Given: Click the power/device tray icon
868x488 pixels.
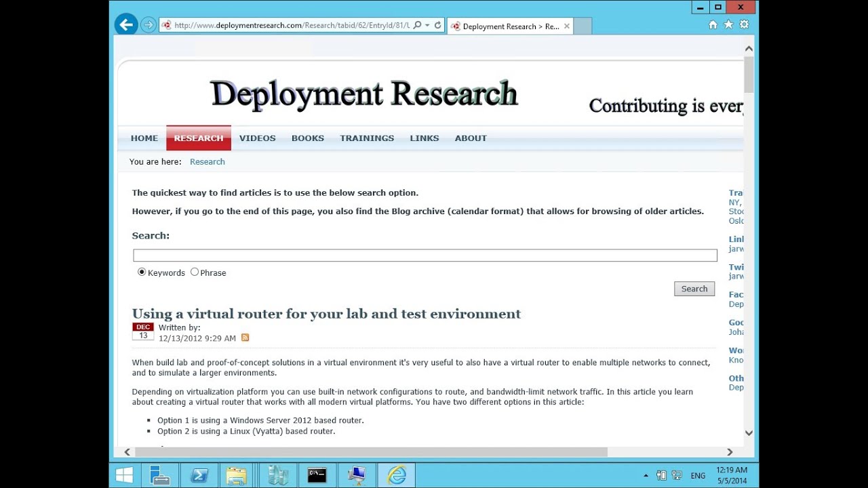Looking at the screenshot, I should point(662,476).
